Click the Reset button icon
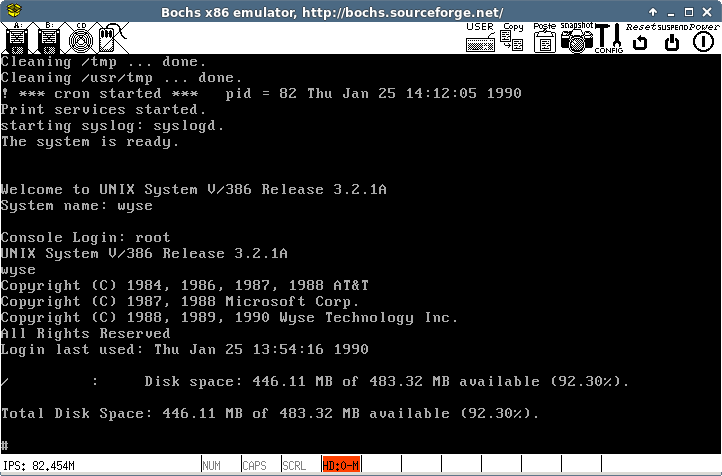Image resolution: width=722 pixels, height=476 pixels. [640, 37]
